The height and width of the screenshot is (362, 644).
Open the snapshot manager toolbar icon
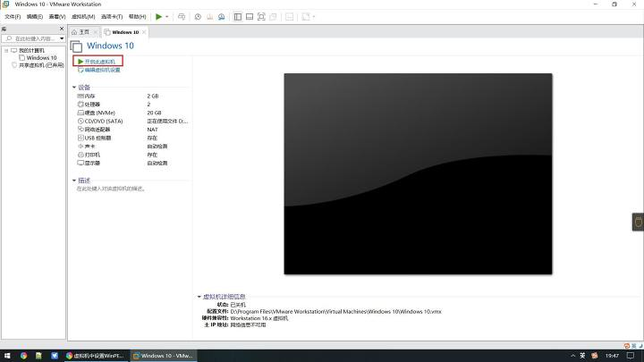(222, 17)
